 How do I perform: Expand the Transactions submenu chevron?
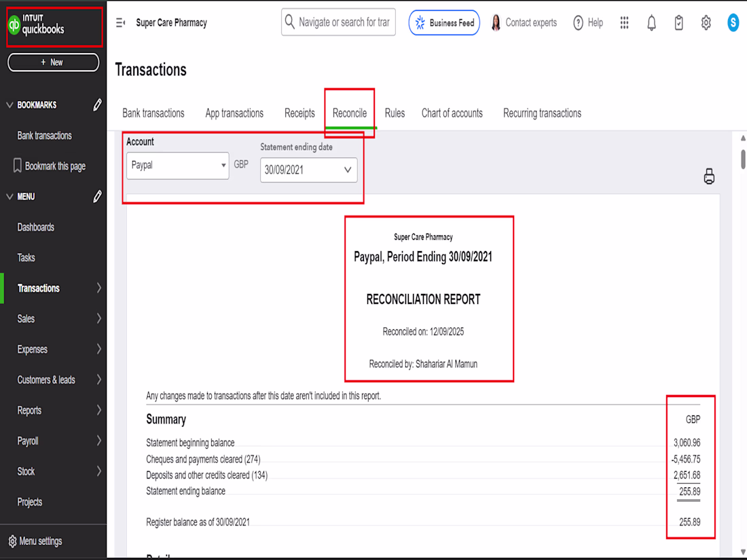click(98, 288)
